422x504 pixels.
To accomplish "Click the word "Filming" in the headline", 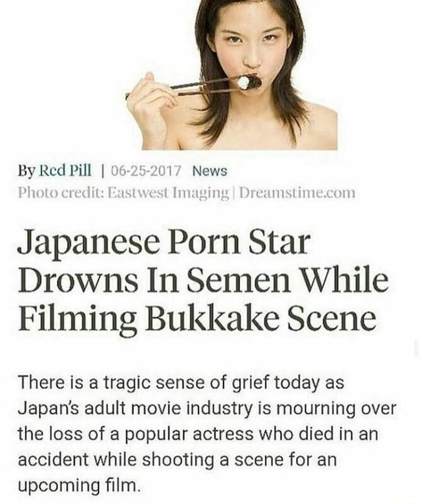I will pyautogui.click(x=76, y=317).
